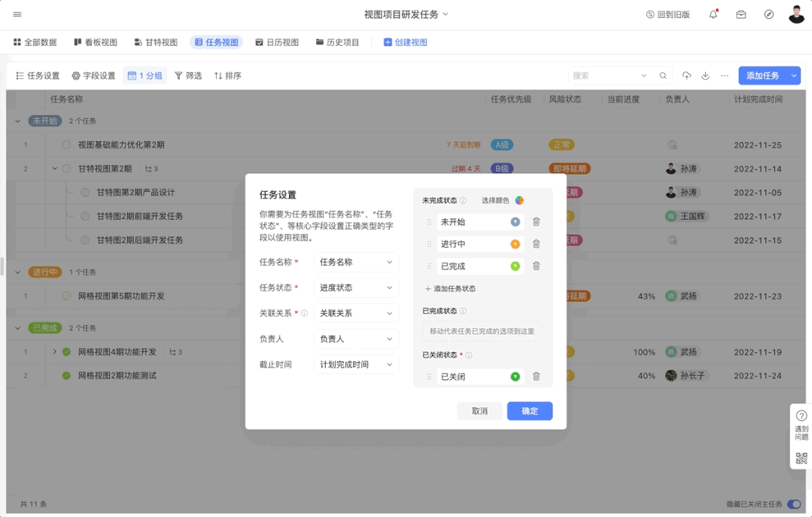Click the 确定 button

click(529, 411)
